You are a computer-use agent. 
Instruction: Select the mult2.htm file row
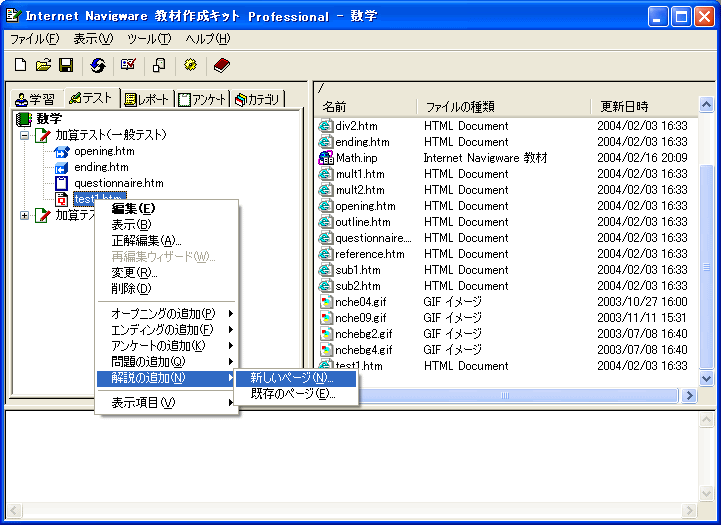(x=507, y=190)
